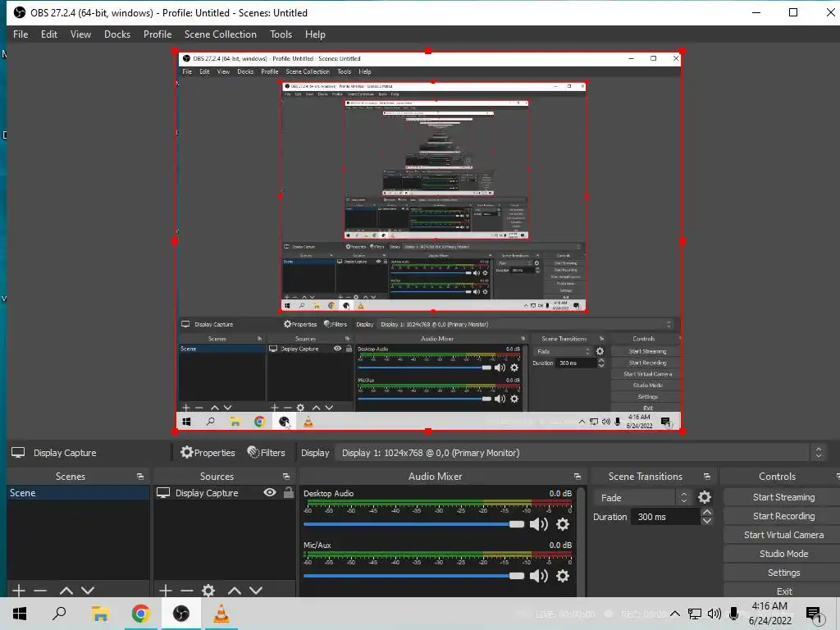The width and height of the screenshot is (840, 630).
Task: Move the scene up in Scenes list
Action: (66, 591)
